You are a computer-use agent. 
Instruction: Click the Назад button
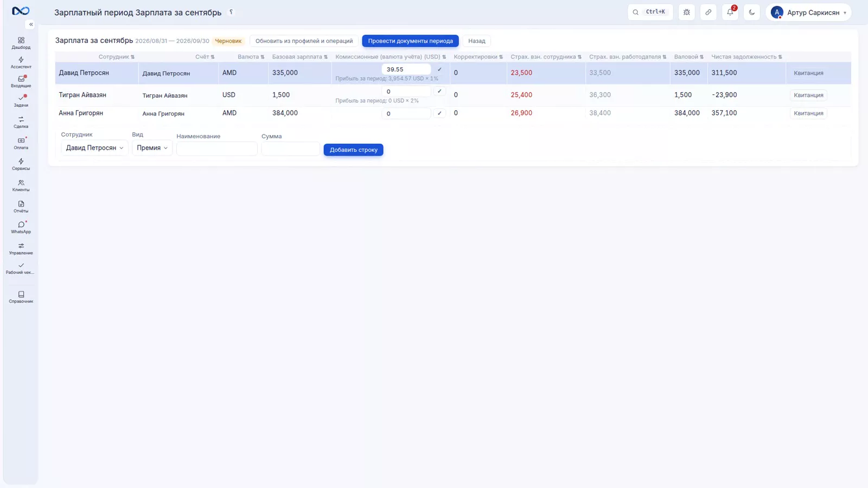tap(477, 41)
